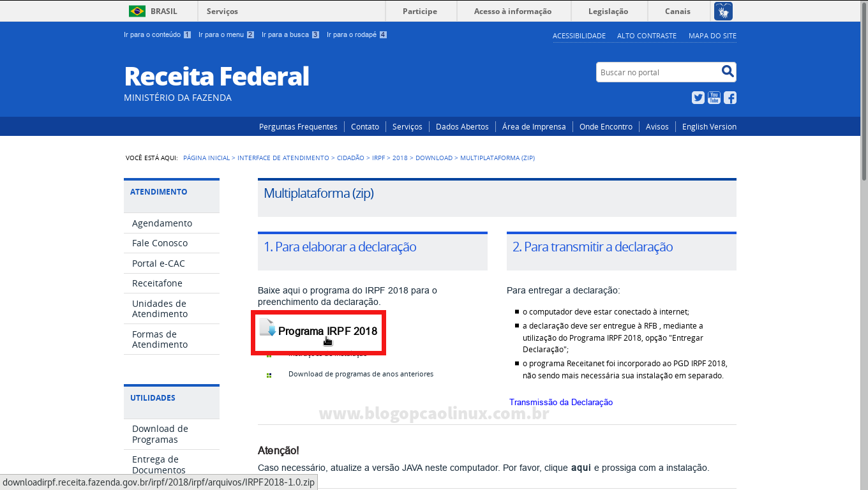Click the Receita Federal logo title

point(216,77)
